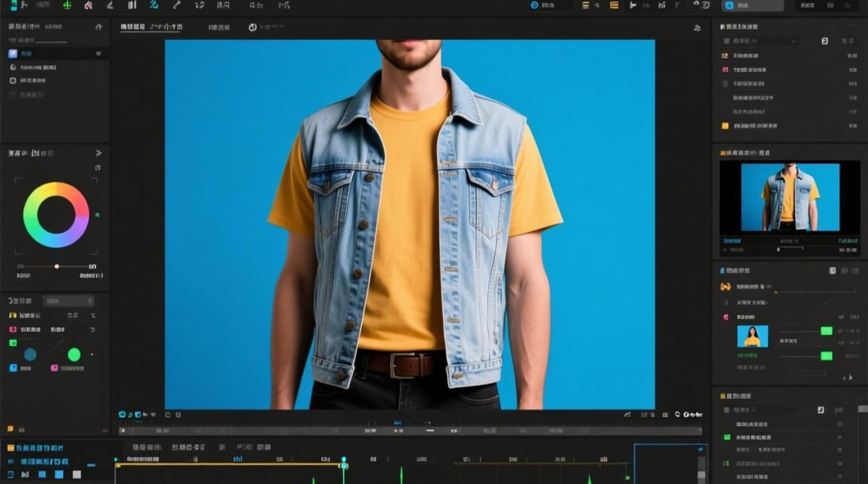Click the orange curly icon in the right panel
Viewport: 868px width, 484px height.
pyautogui.click(x=725, y=287)
